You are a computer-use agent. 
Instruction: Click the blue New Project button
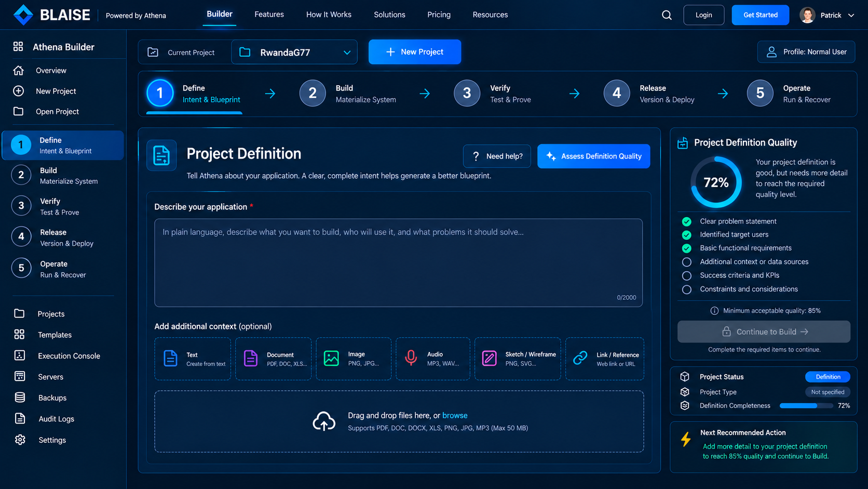click(x=415, y=52)
